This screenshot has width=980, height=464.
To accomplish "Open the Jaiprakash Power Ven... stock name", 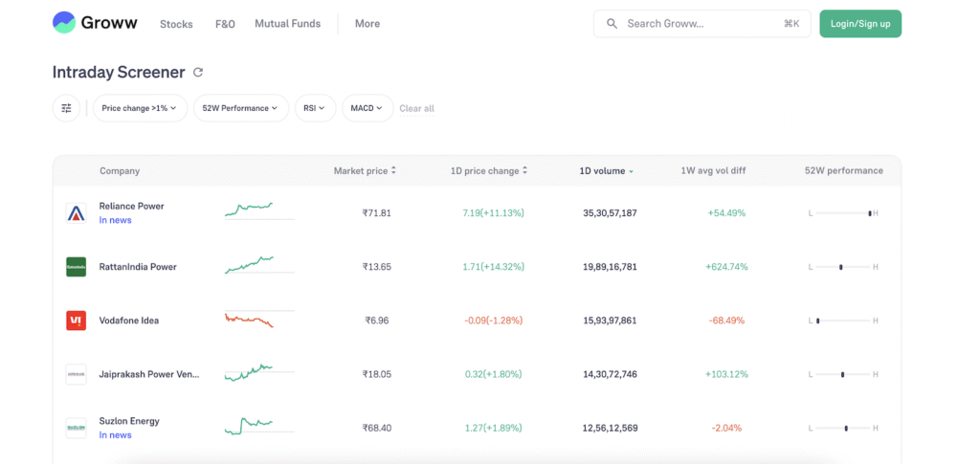I will (x=149, y=374).
